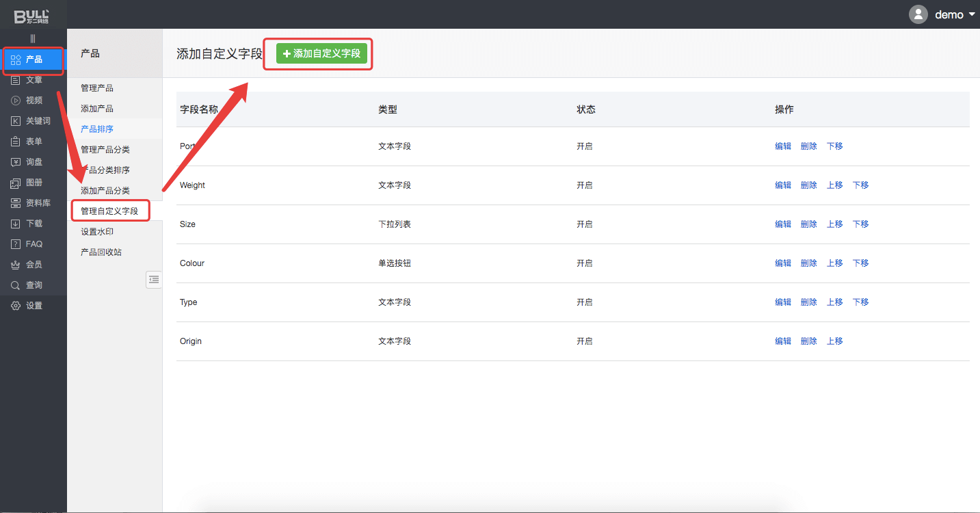Select 设置水印 menu item
980x513 pixels.
[97, 232]
